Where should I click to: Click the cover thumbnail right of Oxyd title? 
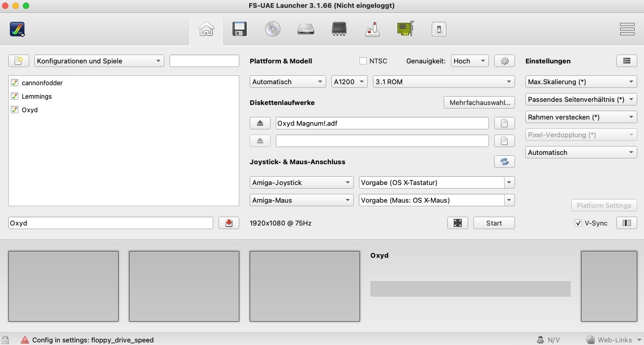[609, 286]
